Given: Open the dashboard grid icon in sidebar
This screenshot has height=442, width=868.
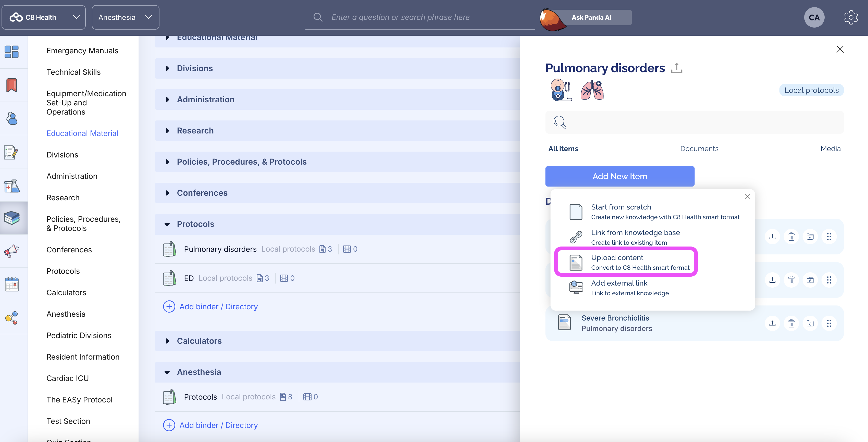Looking at the screenshot, I should 11,52.
